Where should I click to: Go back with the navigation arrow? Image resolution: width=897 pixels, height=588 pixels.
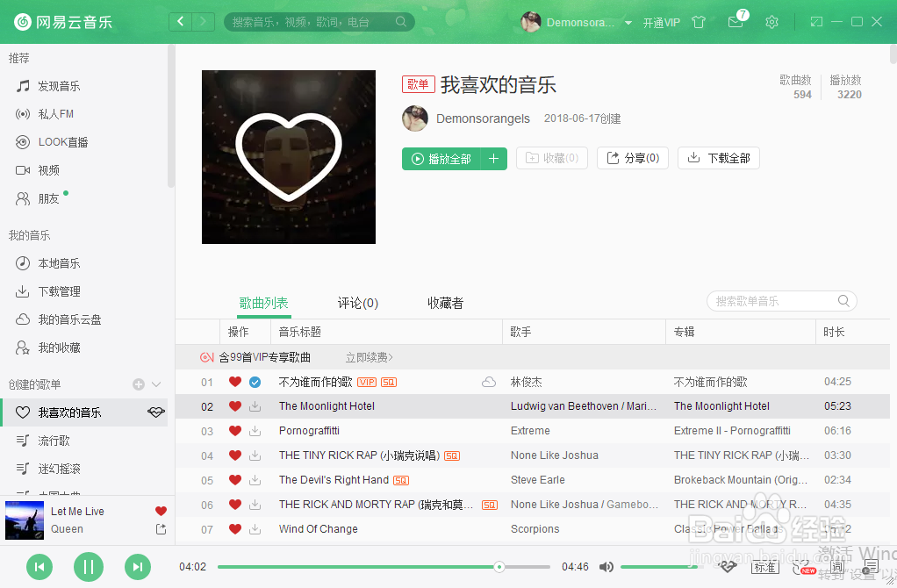(180, 22)
